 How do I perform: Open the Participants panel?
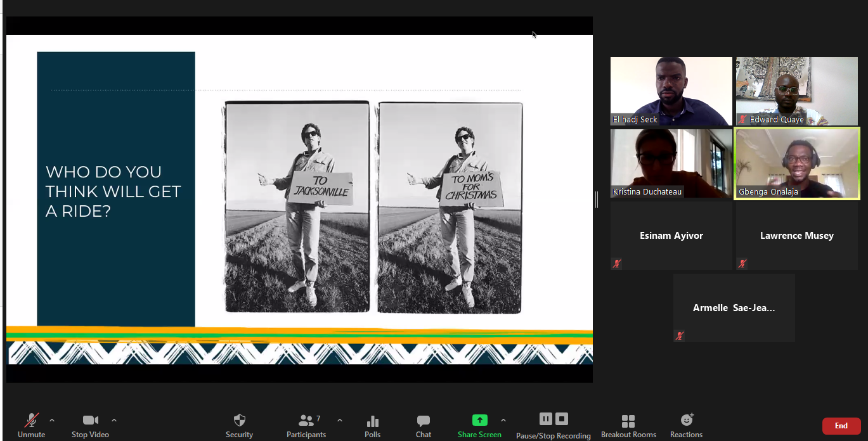click(x=306, y=420)
